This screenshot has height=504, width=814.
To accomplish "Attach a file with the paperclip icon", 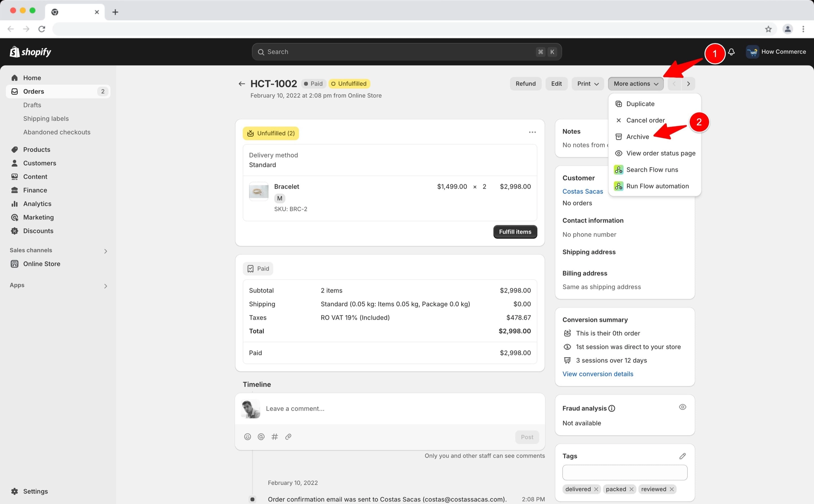I will (289, 437).
